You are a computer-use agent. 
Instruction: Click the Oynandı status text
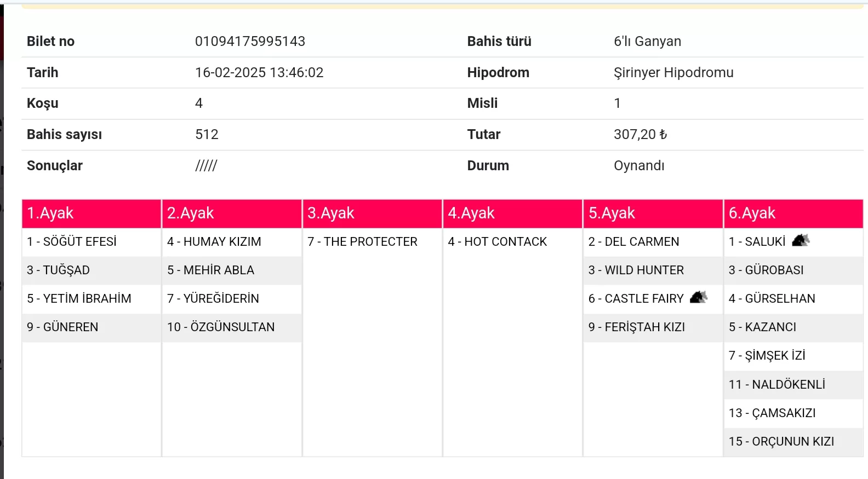click(639, 165)
